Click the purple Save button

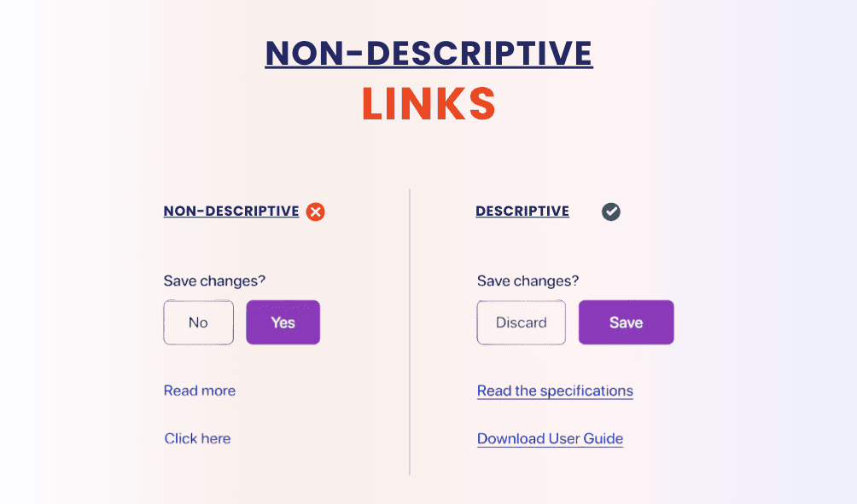(626, 322)
